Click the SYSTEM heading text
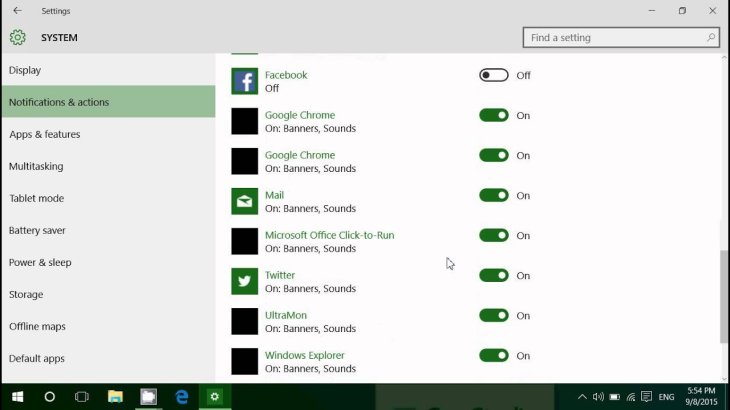The image size is (730, 410). point(59,38)
